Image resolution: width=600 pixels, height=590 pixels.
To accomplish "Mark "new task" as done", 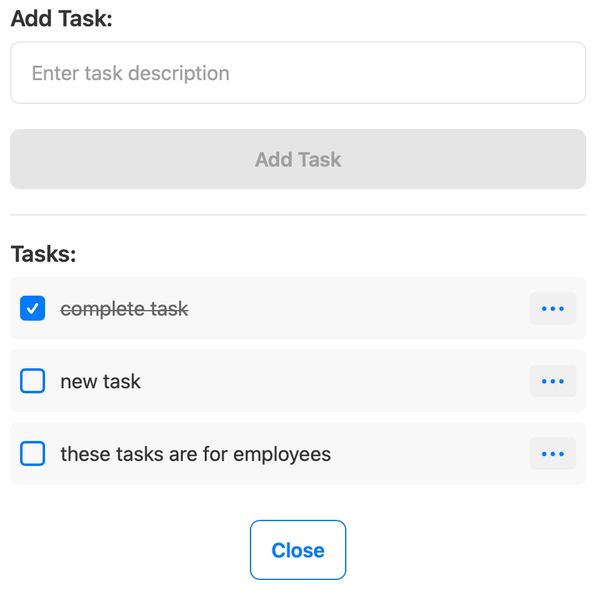I will click(x=33, y=381).
